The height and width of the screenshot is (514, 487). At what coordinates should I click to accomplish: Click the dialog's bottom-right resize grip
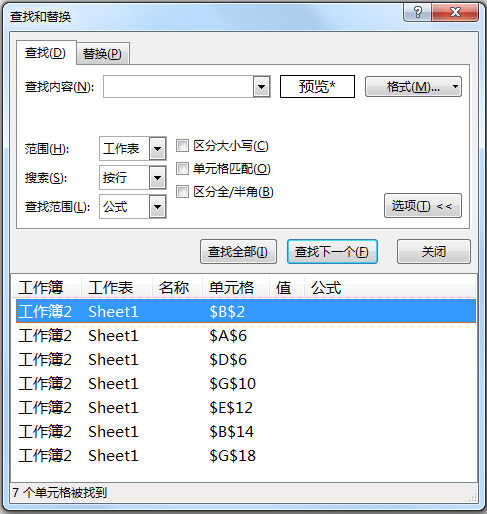click(473, 498)
